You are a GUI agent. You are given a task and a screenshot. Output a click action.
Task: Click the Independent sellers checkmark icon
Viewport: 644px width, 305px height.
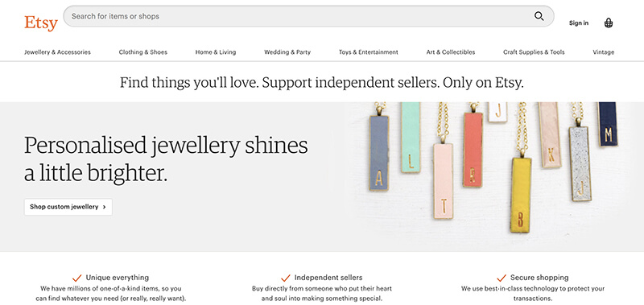(286, 278)
